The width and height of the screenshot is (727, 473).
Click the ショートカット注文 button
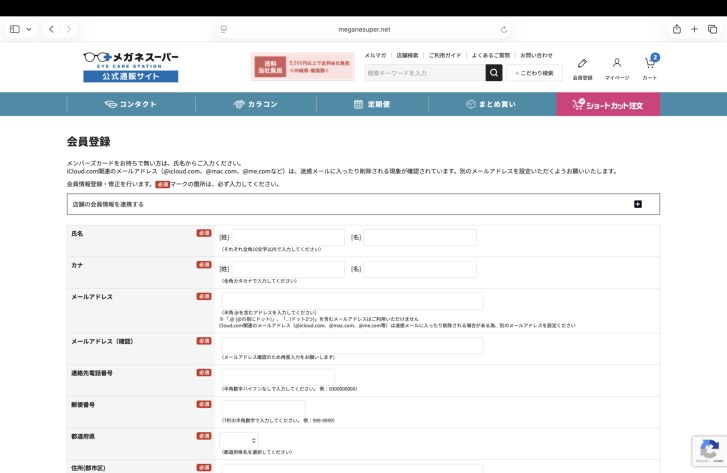click(607, 104)
